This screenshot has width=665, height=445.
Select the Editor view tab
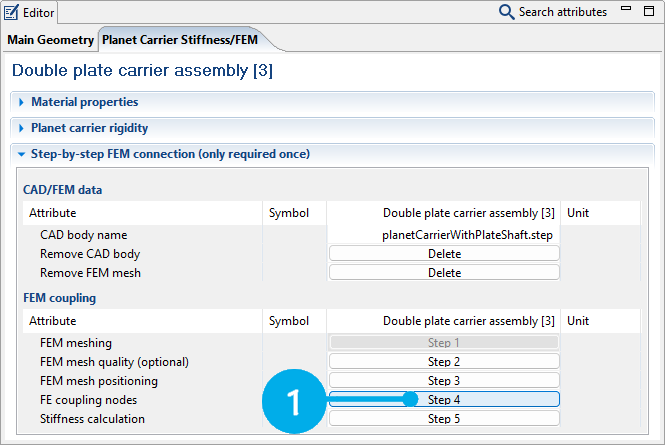click(30, 12)
